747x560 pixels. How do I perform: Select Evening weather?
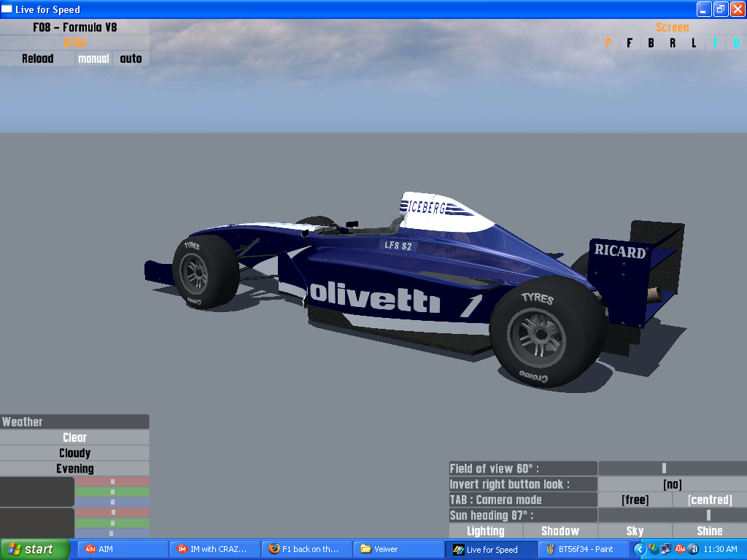point(75,469)
